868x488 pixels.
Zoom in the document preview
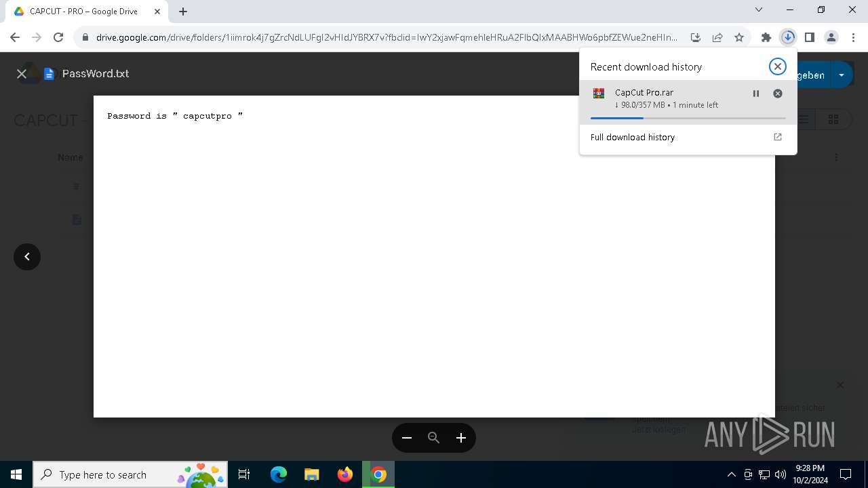coord(461,438)
